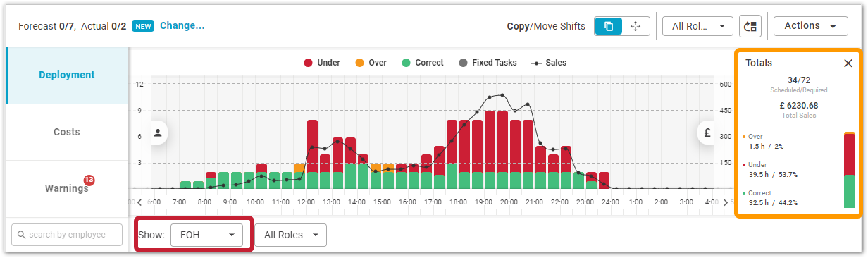Toggle the Under legend series
This screenshot has width=868, height=258.
322,63
